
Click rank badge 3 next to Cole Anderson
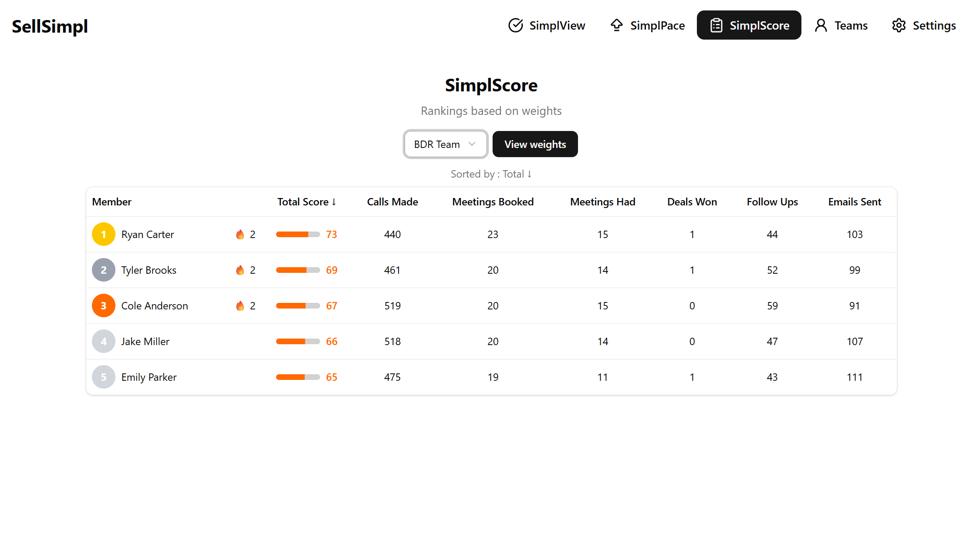coord(103,305)
